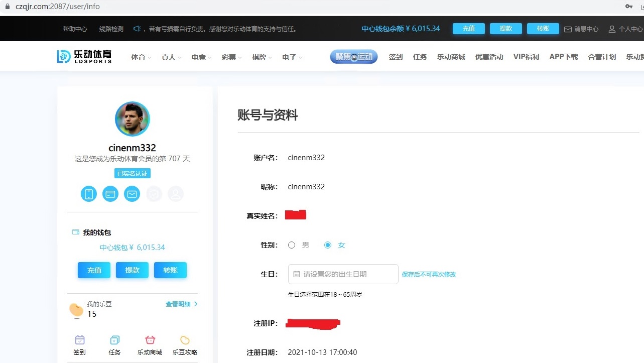
Task: Click the bank card verification icon
Action: click(x=110, y=194)
